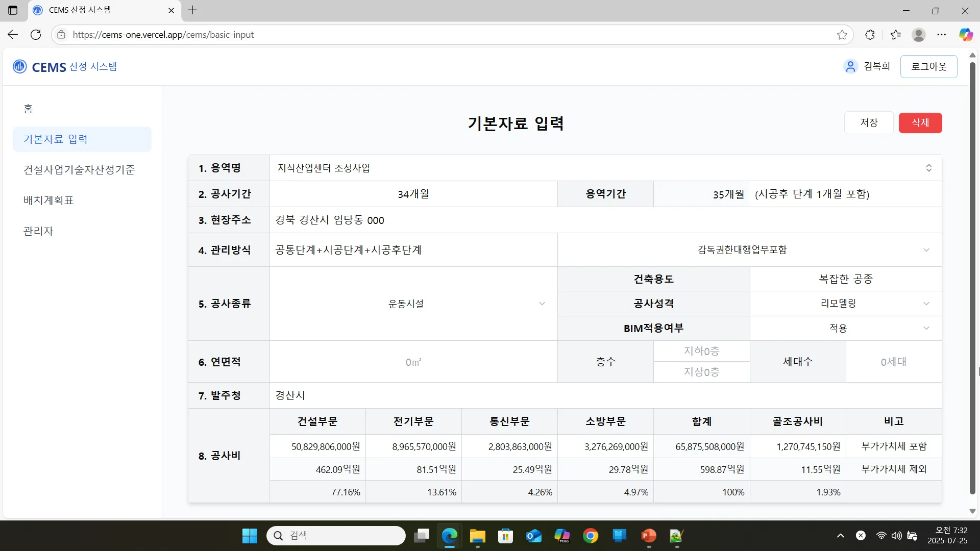
Task: Click the 합계 total 65,875,508,000원 cell
Action: 701,447
